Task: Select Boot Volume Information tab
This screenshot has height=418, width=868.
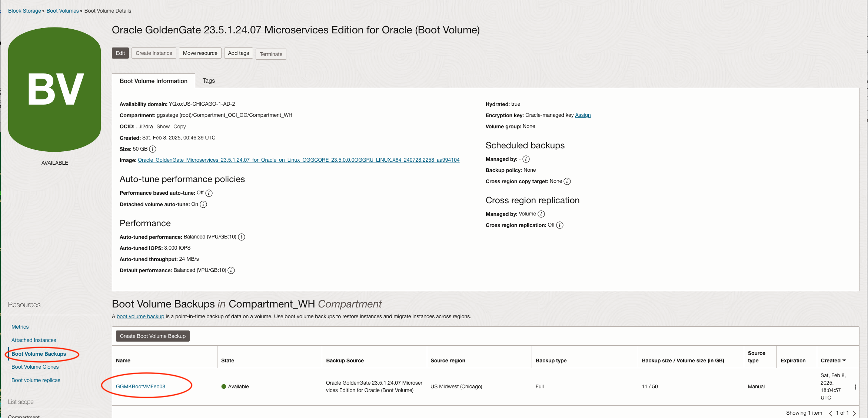Action: [153, 81]
